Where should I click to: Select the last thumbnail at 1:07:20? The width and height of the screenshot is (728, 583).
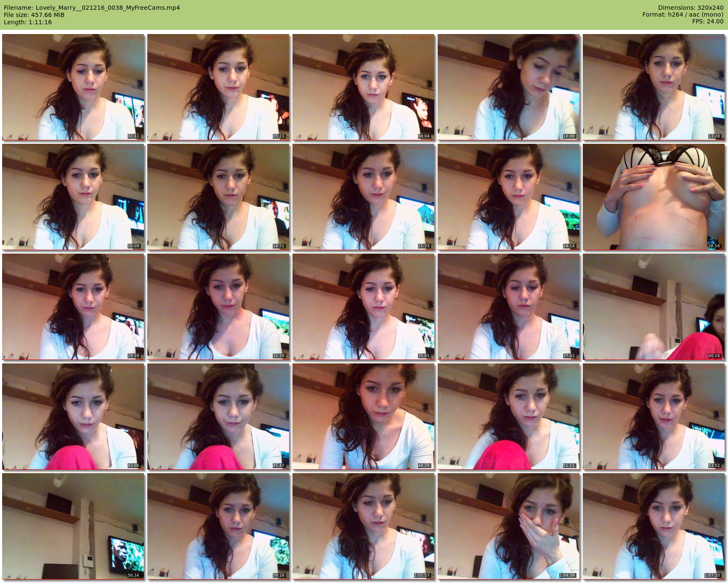click(x=654, y=526)
